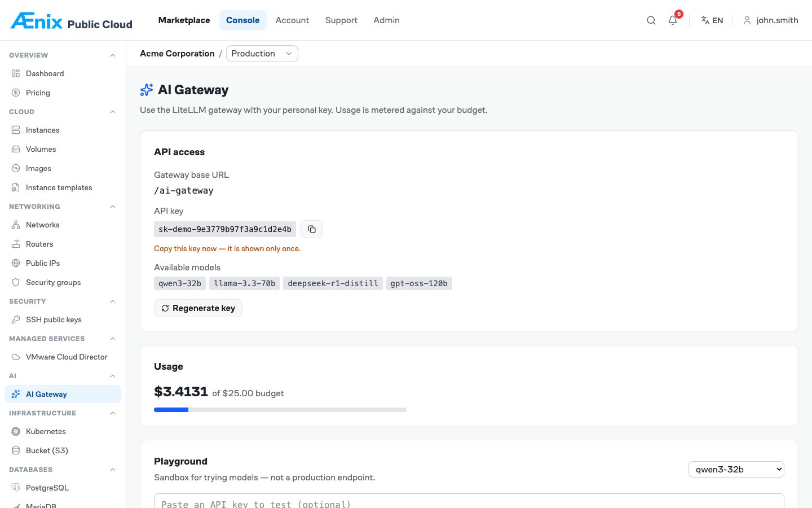812x508 pixels.
Task: Click the VMware Cloud Director cloud icon
Action: (x=16, y=357)
